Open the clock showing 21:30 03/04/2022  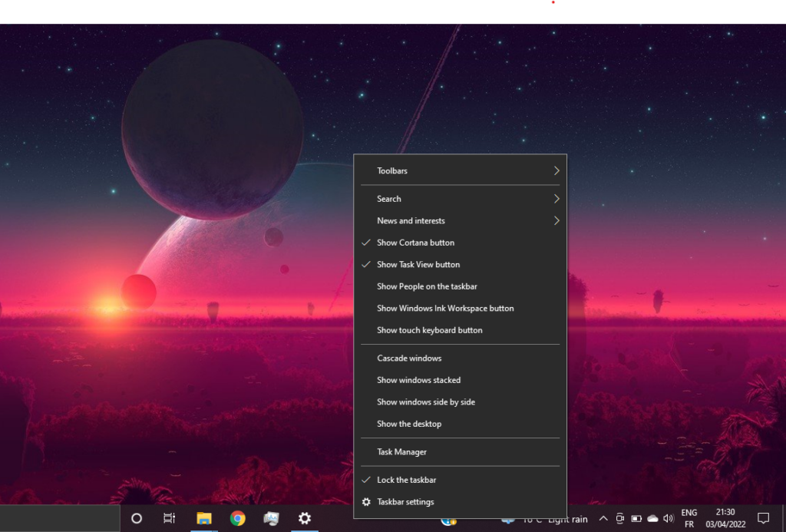click(725, 518)
